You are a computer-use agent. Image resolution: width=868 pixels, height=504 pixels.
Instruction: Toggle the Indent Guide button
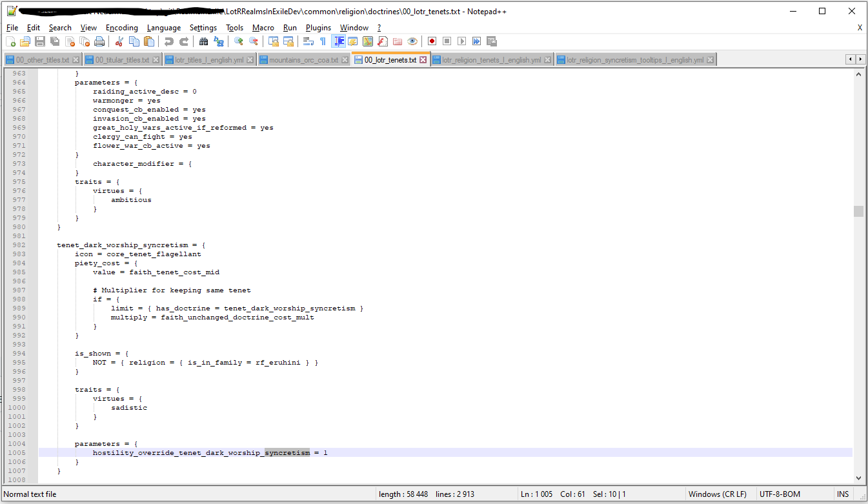[x=338, y=41]
